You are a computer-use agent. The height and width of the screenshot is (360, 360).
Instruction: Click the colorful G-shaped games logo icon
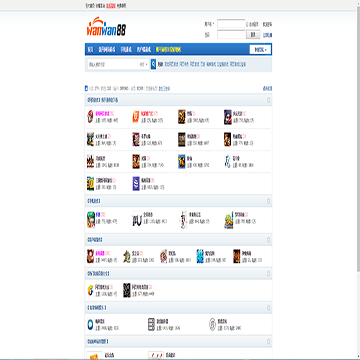(x=90, y=291)
